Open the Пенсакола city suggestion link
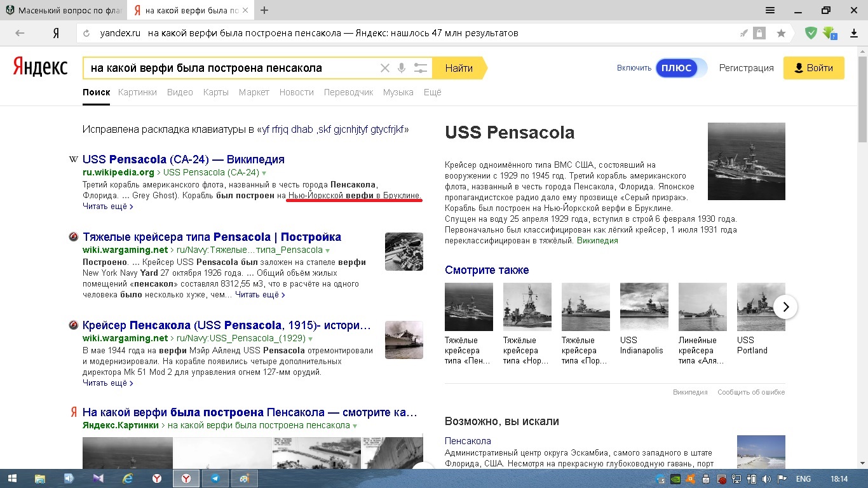 click(x=468, y=441)
